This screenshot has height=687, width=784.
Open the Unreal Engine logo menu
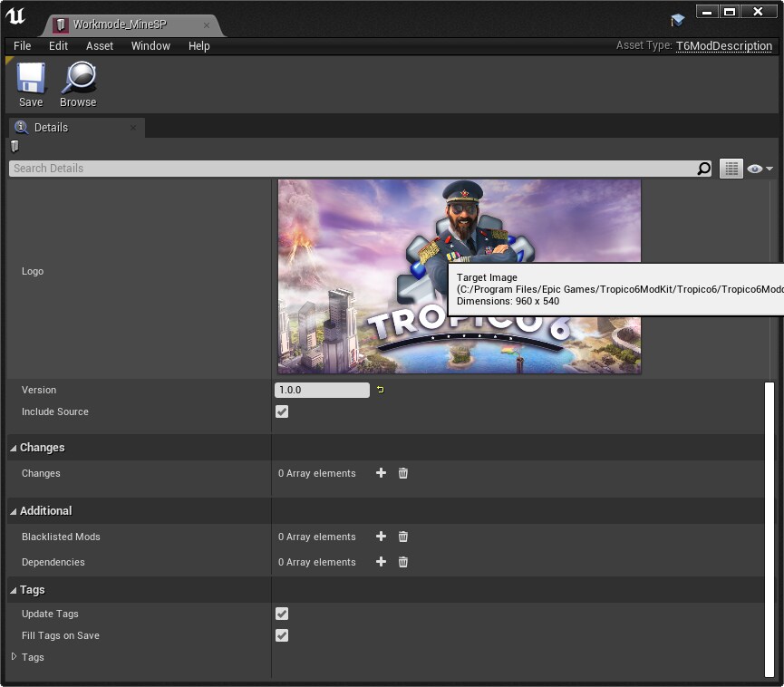click(15, 16)
